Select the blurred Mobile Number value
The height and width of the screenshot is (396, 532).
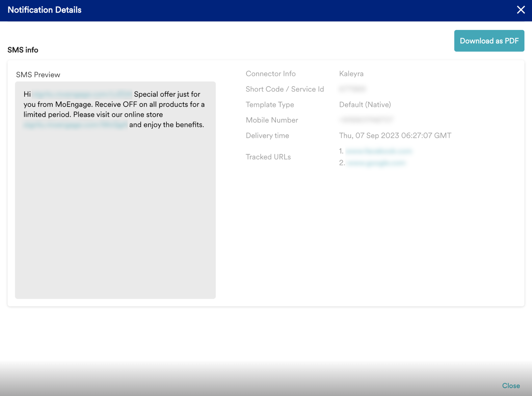366,120
